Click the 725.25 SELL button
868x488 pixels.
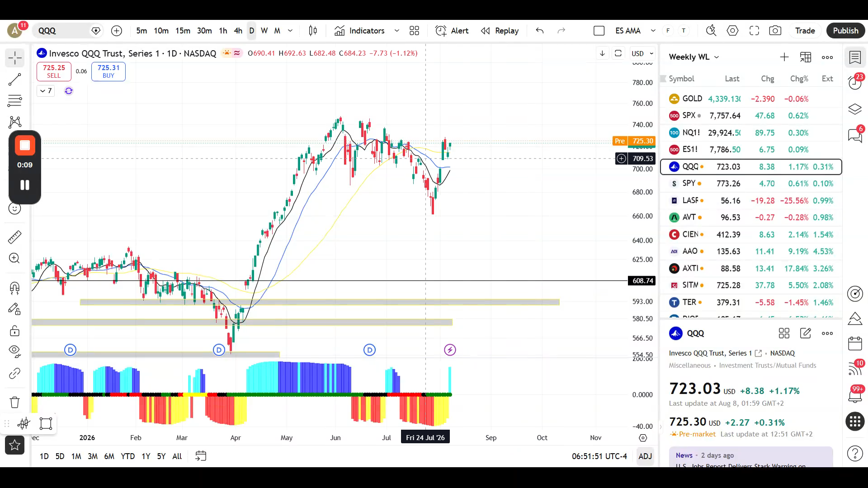(x=54, y=71)
